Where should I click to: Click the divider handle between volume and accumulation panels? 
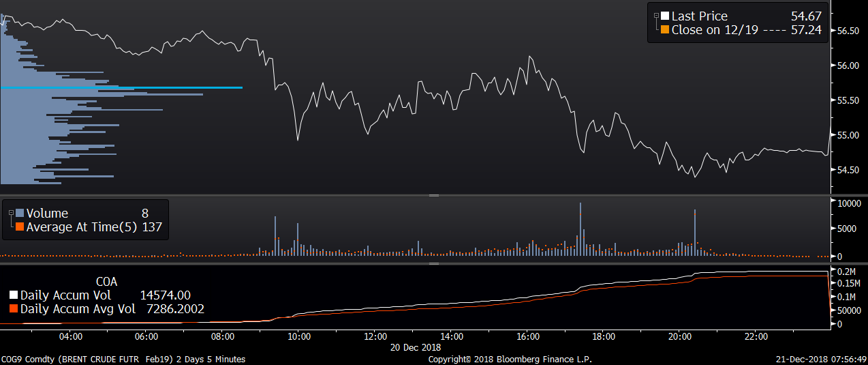(434, 263)
